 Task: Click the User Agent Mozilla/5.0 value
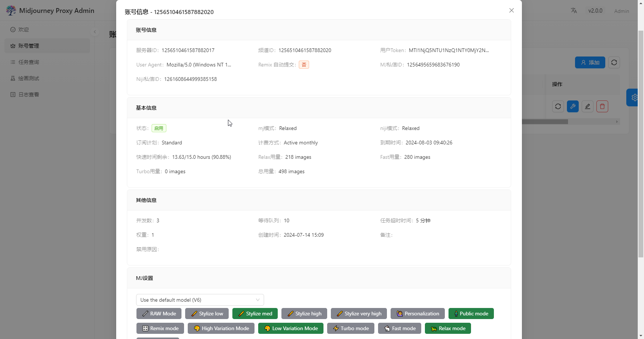click(x=199, y=65)
